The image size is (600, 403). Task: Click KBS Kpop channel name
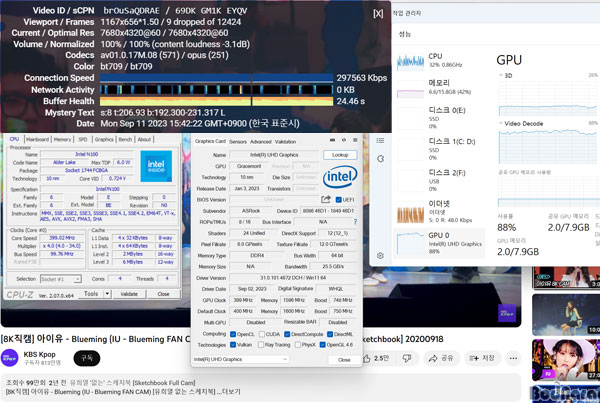(39, 354)
